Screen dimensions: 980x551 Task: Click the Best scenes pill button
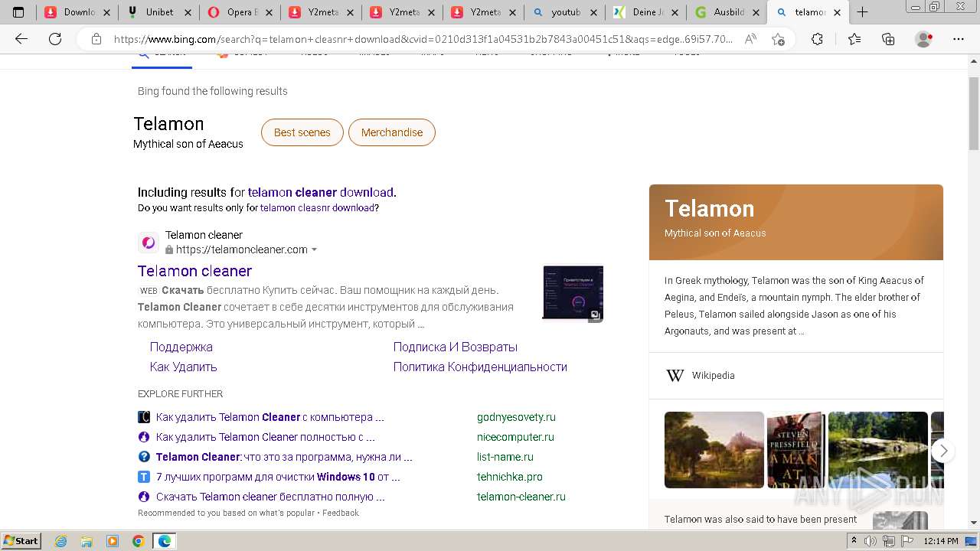click(x=302, y=132)
